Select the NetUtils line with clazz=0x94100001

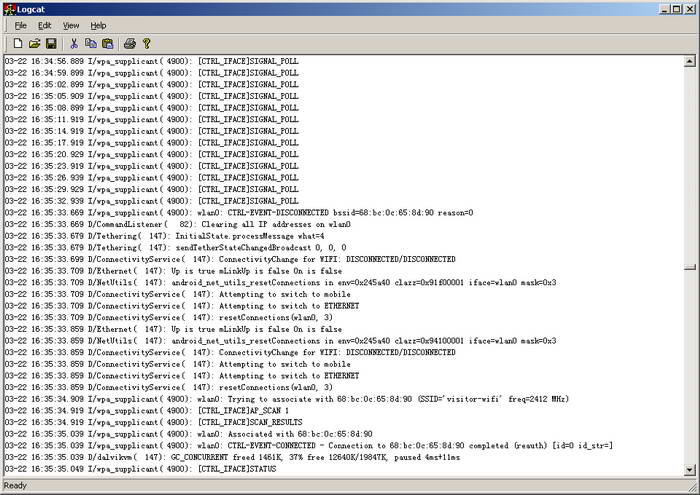(280, 341)
